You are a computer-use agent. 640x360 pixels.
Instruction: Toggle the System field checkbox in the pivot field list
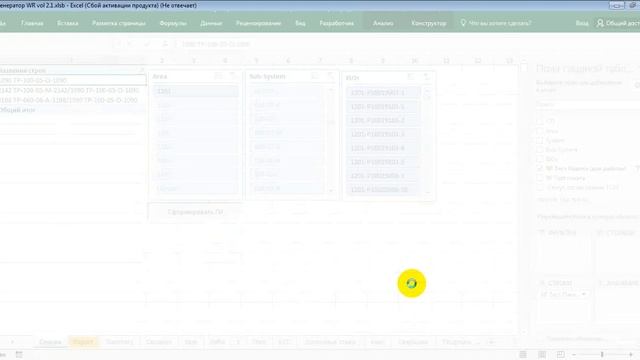click(540, 140)
